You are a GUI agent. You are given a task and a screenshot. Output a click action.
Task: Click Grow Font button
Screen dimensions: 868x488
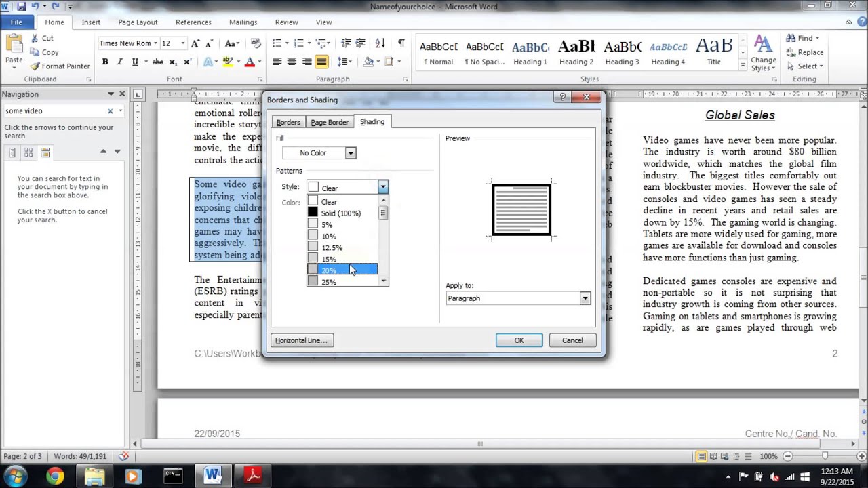click(195, 43)
